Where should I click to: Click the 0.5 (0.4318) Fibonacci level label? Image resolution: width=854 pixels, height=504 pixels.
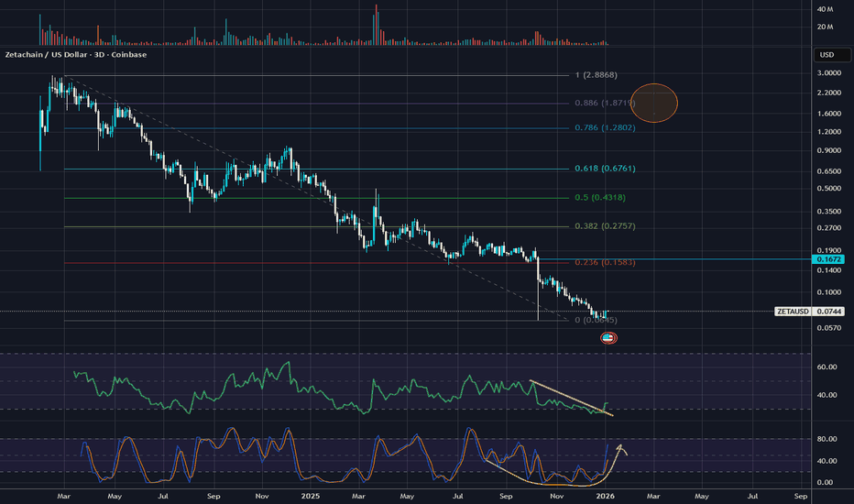[600, 197]
